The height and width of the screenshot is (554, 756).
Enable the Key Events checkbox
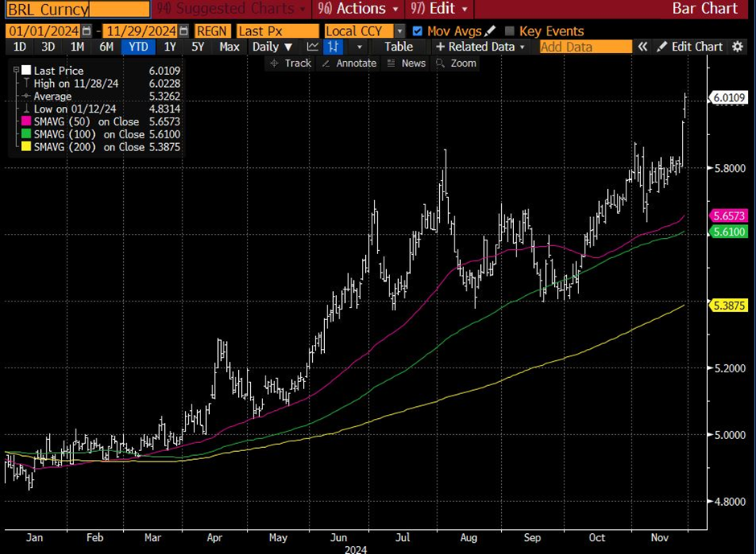pyautogui.click(x=509, y=31)
